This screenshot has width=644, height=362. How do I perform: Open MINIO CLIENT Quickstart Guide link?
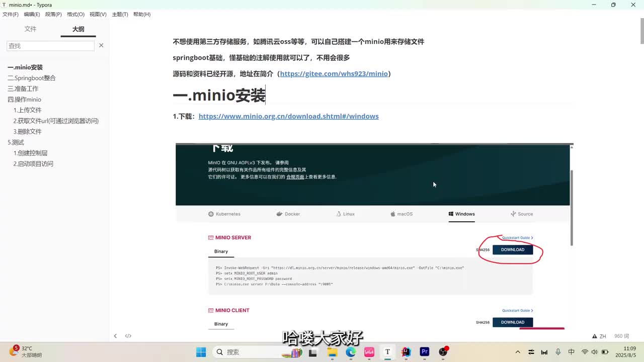[517, 311]
